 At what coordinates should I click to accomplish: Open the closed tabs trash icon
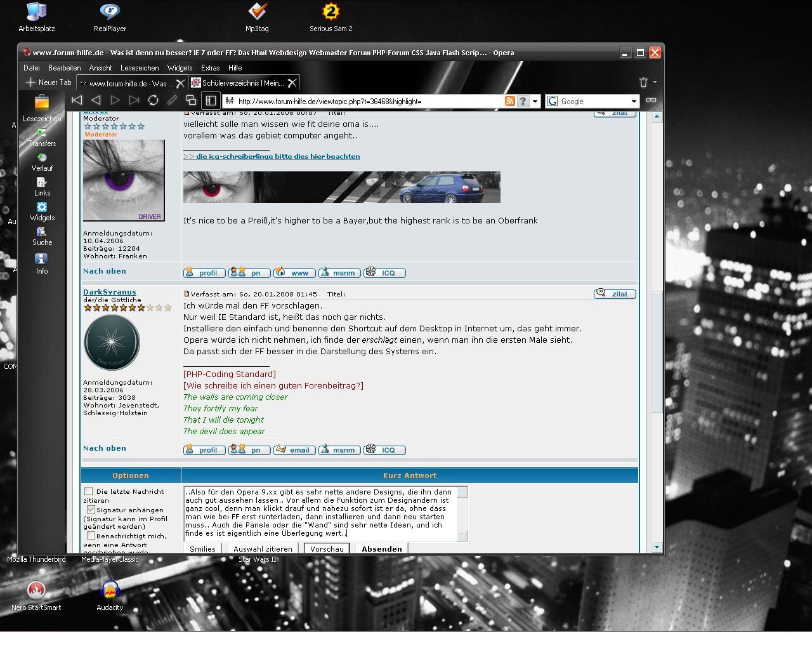click(643, 83)
